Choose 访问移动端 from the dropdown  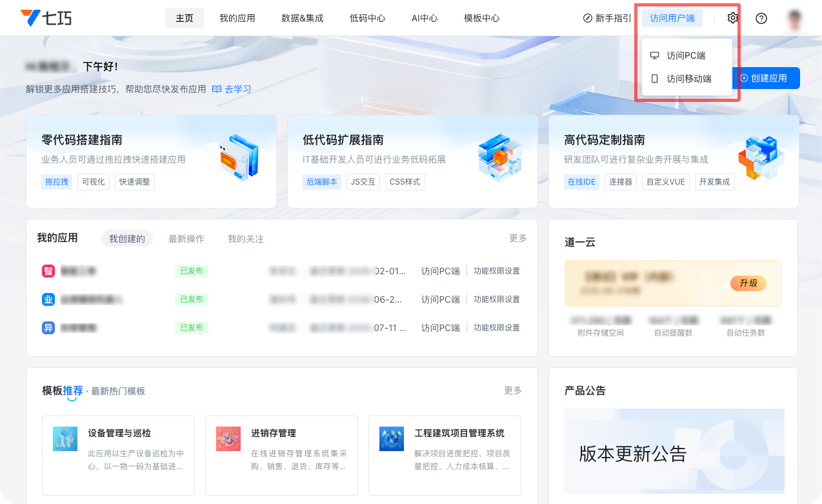click(x=687, y=79)
